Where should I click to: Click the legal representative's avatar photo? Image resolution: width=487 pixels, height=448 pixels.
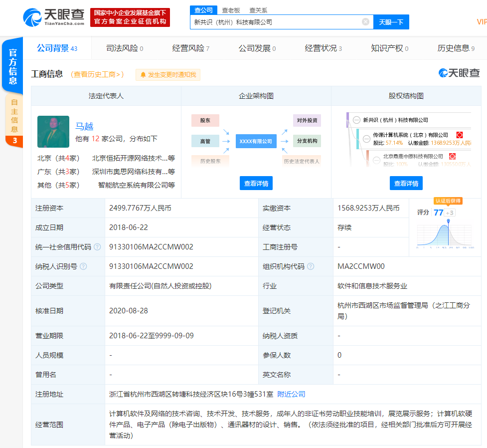click(x=53, y=132)
